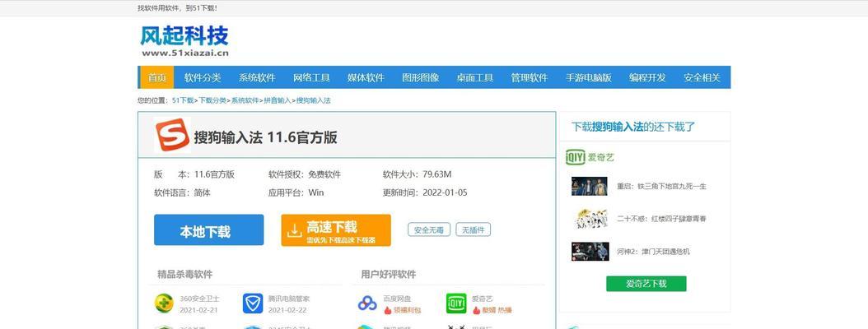Follow the 搜狗输入法 breadcrumb link

(313, 100)
